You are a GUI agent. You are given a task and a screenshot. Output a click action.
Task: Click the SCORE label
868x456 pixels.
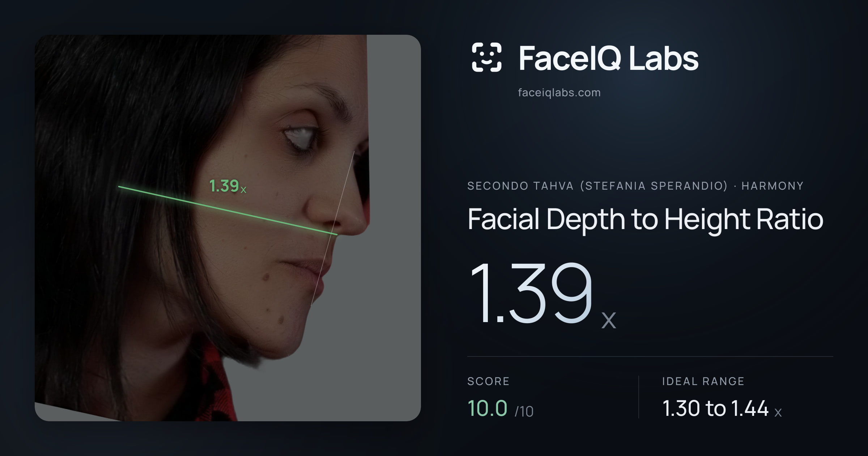click(488, 381)
